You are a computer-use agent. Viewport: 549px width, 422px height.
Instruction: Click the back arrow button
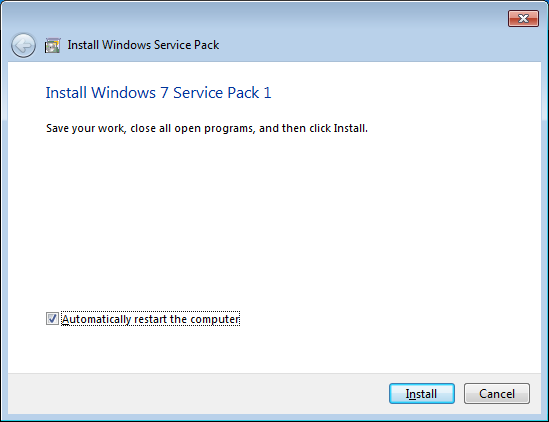[23, 45]
